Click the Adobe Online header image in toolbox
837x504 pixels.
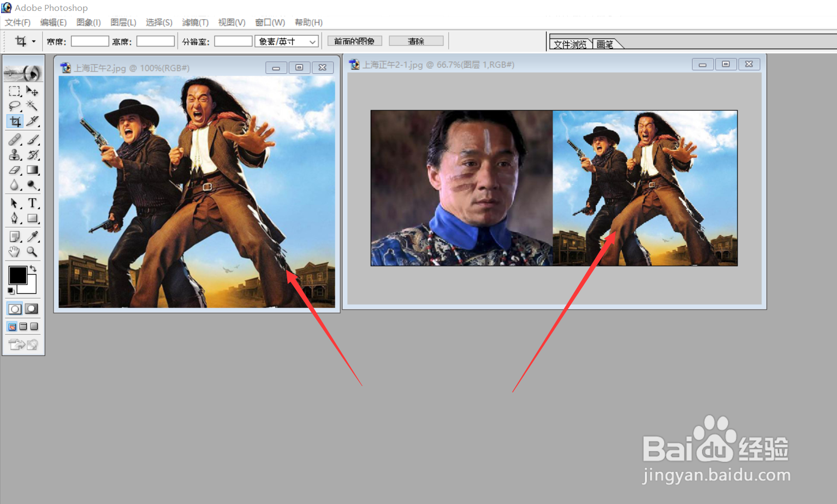click(23, 72)
